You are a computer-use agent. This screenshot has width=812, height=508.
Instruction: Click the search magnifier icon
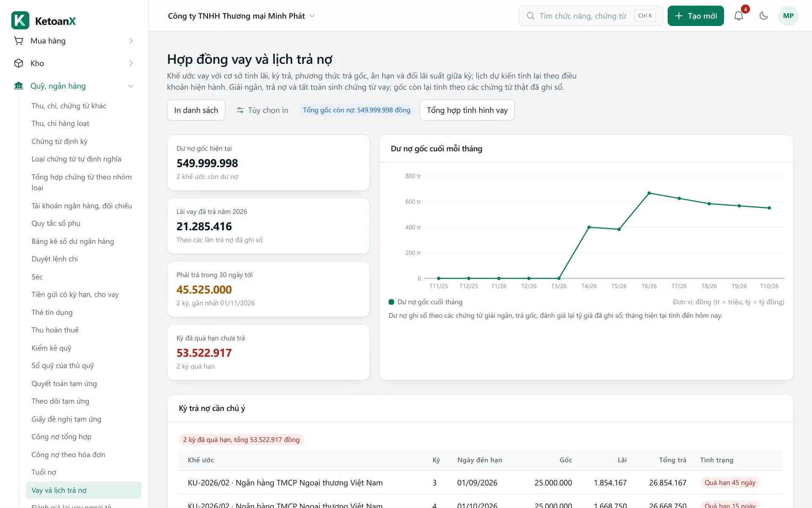pyautogui.click(x=530, y=16)
